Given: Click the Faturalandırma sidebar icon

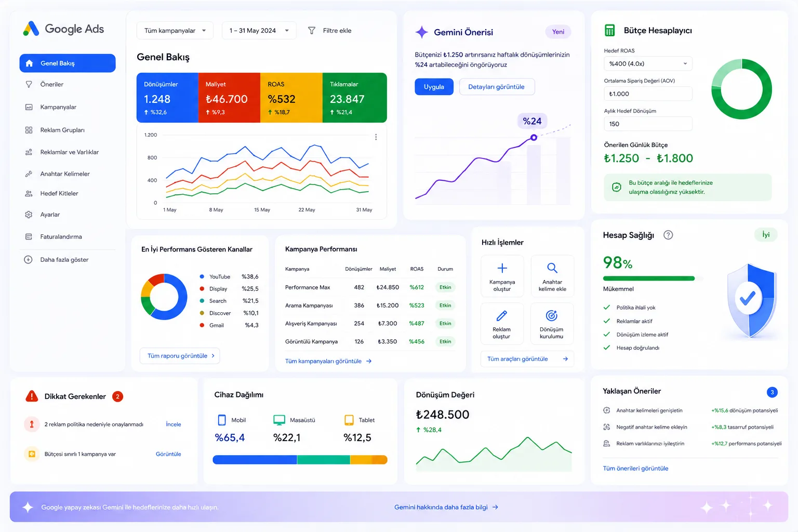Looking at the screenshot, I should click(x=29, y=237).
